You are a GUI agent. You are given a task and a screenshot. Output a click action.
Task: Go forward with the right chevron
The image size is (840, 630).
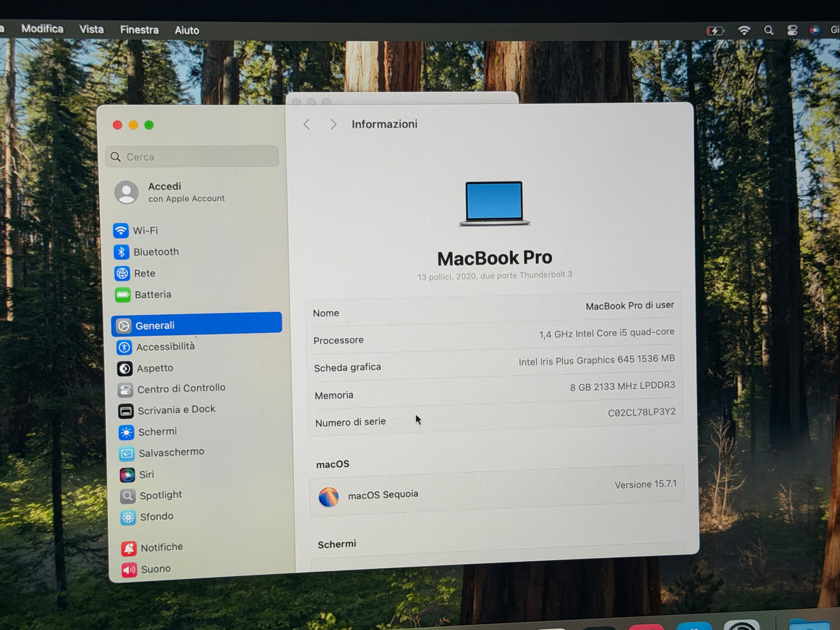tap(333, 124)
